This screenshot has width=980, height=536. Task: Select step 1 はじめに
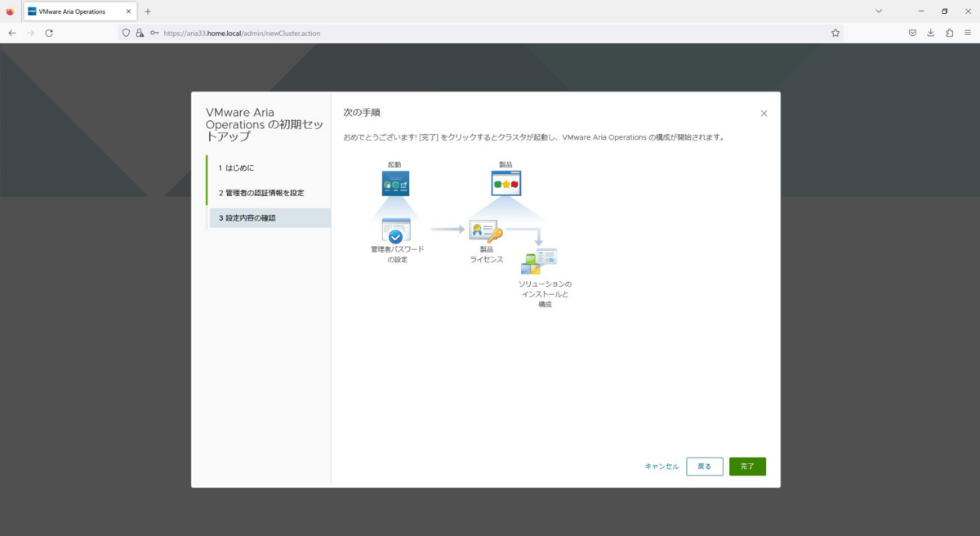pyautogui.click(x=269, y=167)
